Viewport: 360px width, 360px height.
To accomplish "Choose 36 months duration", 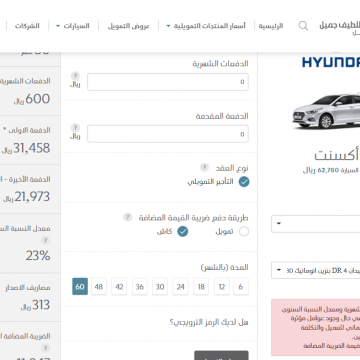I will pos(140,287).
